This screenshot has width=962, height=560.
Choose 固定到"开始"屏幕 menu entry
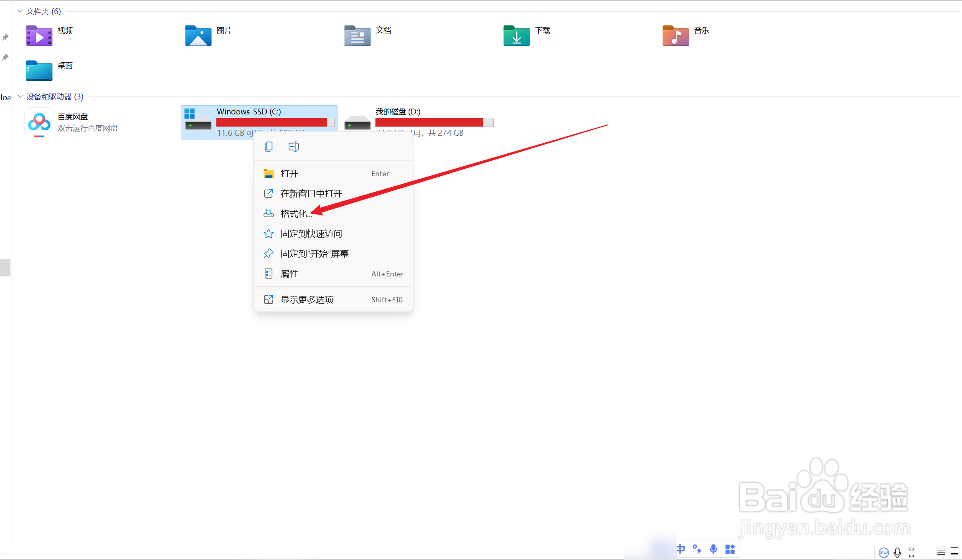pyautogui.click(x=333, y=253)
